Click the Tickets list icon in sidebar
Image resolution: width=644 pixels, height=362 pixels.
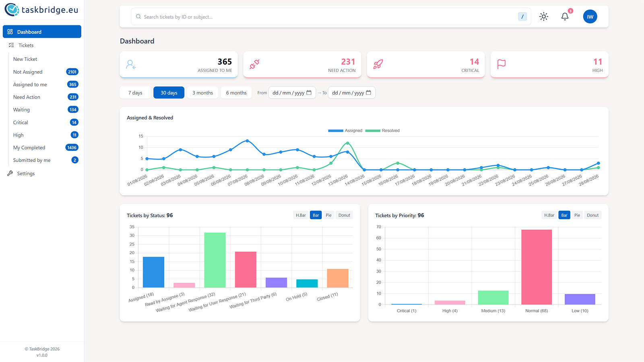[x=11, y=45]
